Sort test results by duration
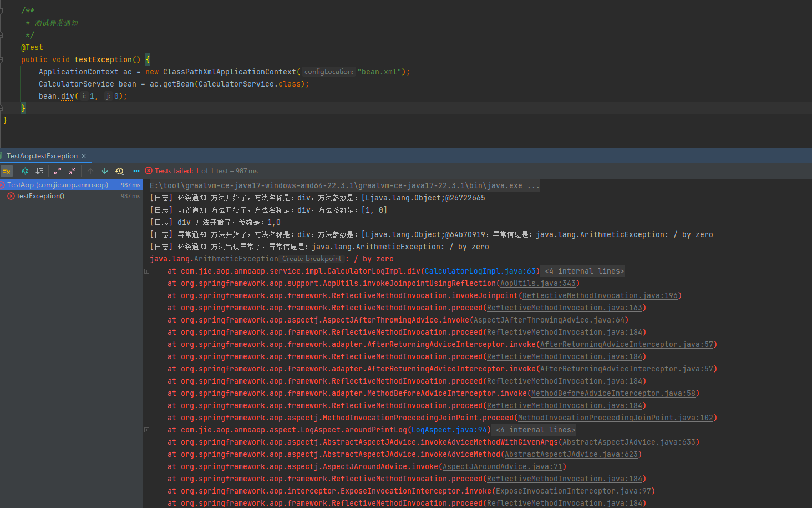812x508 pixels. [x=39, y=171]
